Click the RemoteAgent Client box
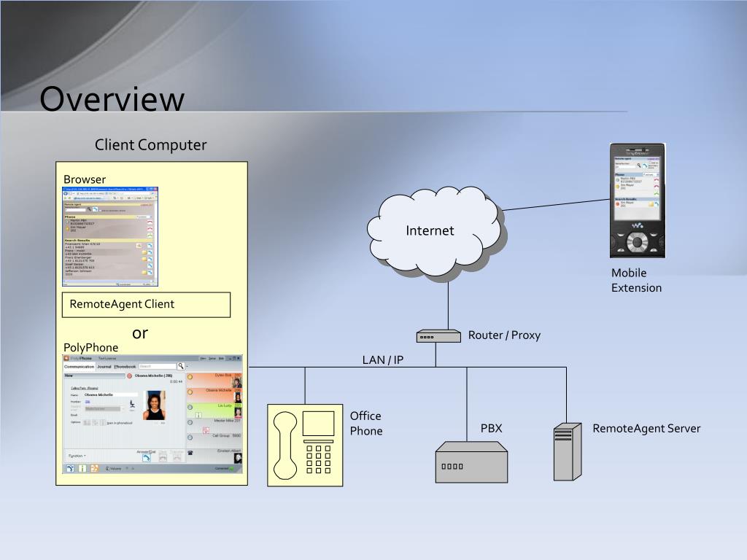The image size is (747, 560). [x=146, y=305]
